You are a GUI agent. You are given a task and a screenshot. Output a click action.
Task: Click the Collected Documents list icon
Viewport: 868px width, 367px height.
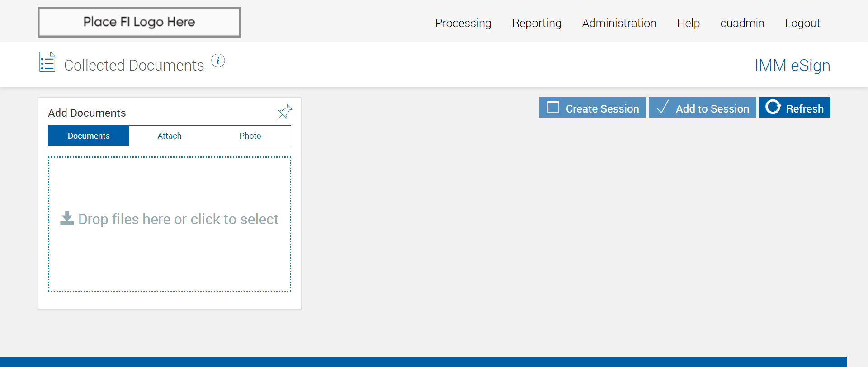click(47, 62)
